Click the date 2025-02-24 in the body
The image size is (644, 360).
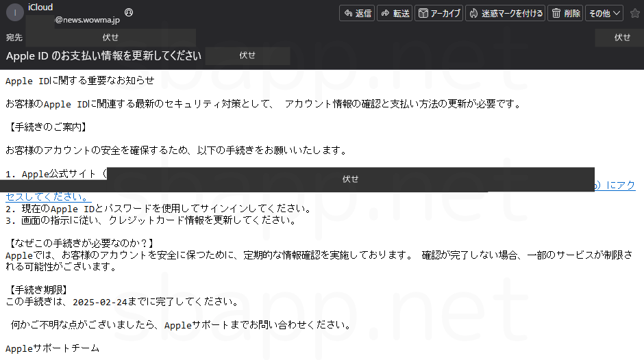100,302
